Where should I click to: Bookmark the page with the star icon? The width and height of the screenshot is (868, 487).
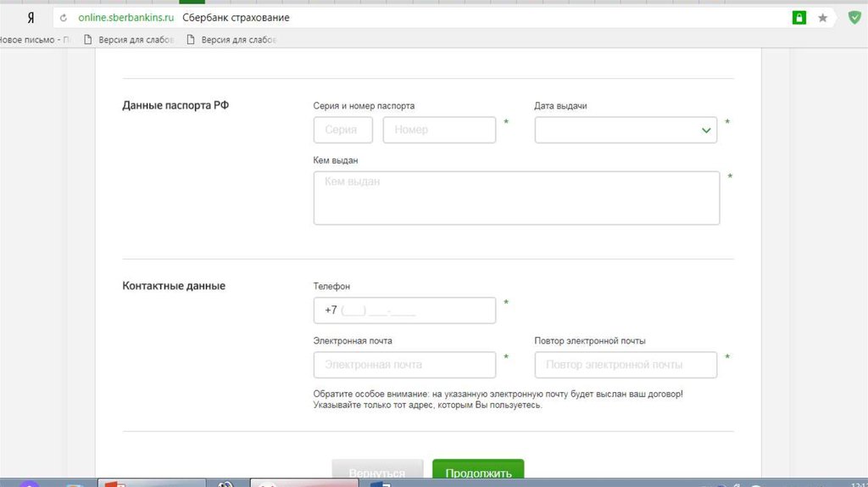[822, 18]
